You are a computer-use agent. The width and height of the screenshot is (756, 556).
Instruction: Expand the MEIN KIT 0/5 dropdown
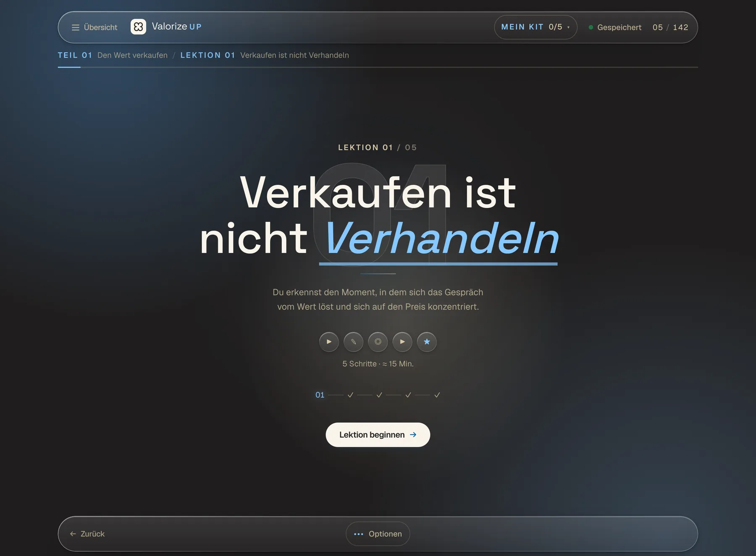click(x=535, y=27)
